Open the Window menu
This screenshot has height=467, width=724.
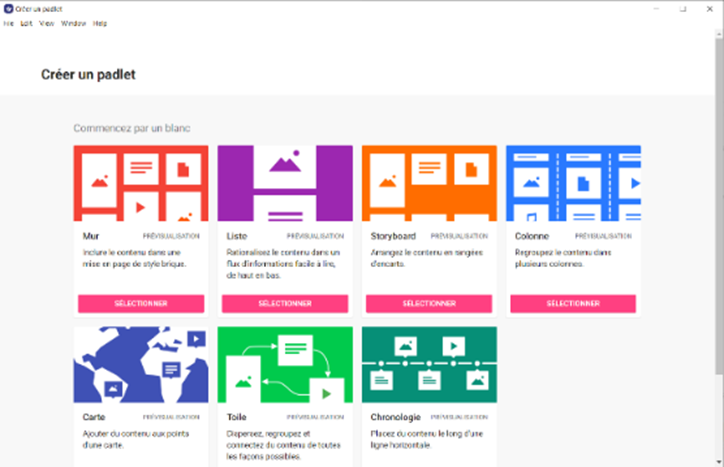coord(73,23)
